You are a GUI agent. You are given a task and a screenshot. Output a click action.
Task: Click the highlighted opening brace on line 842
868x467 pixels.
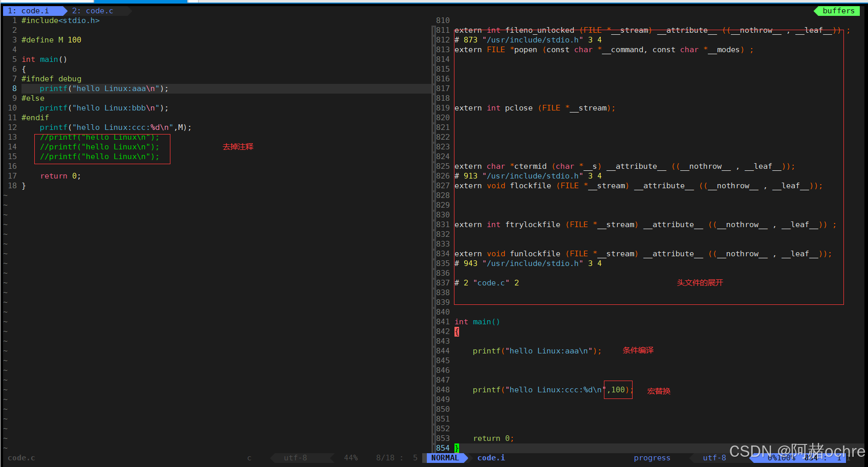coord(457,331)
